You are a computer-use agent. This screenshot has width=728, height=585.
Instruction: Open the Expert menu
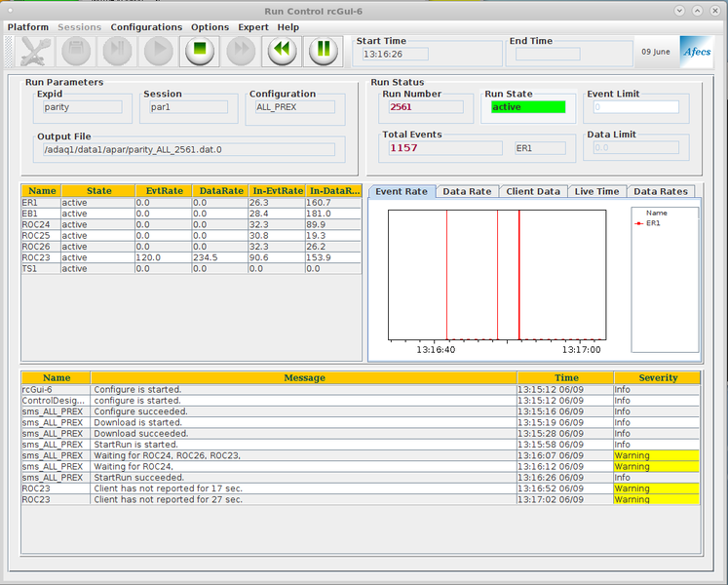point(253,27)
